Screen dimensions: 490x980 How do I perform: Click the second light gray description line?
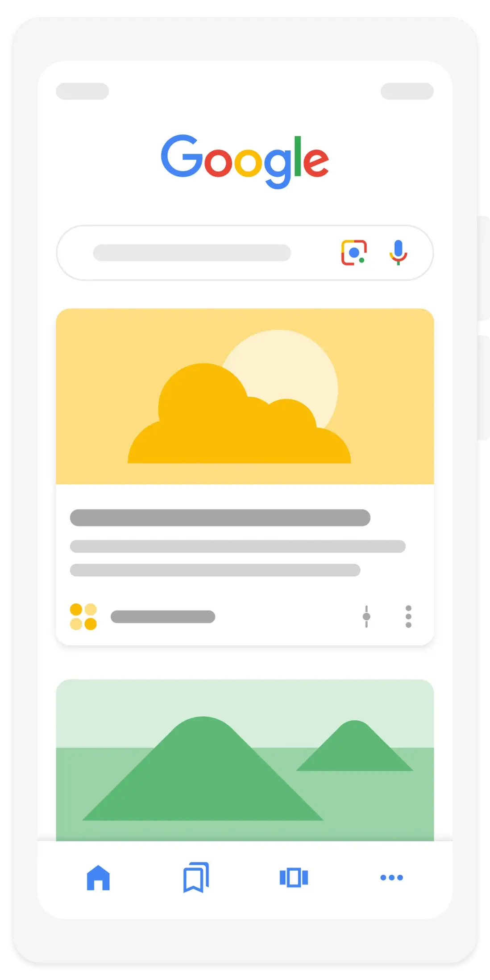[215, 570]
